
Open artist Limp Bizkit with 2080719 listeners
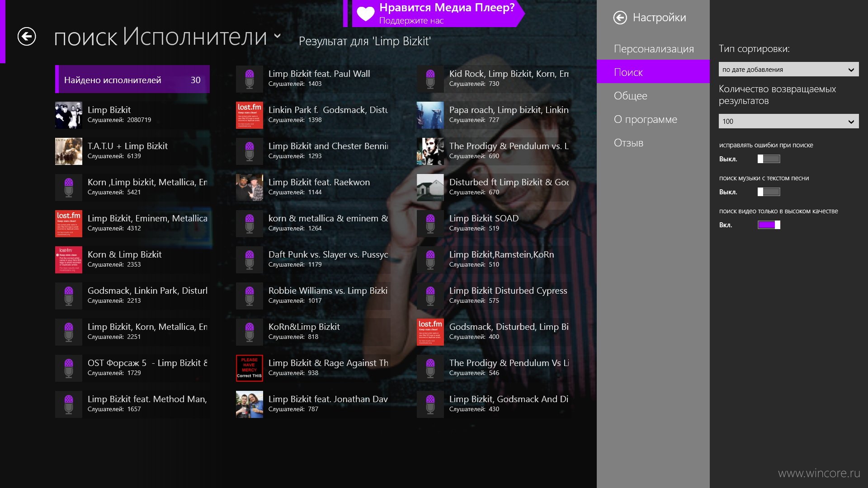(132, 115)
